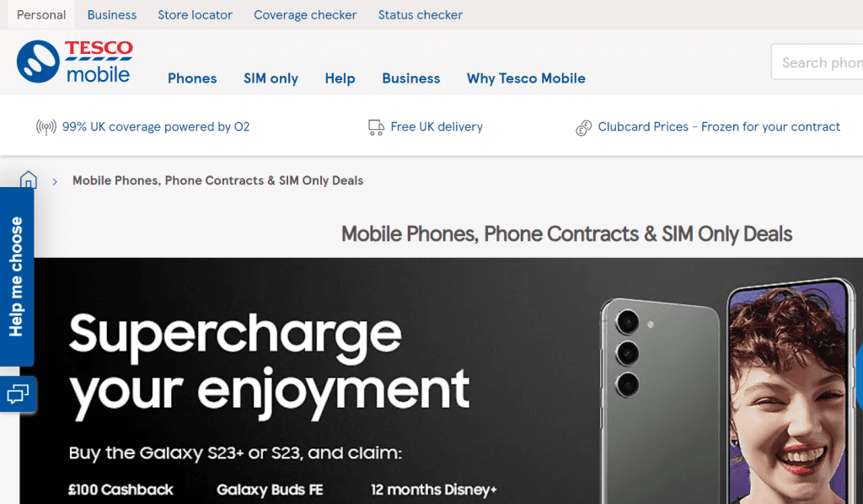The image size is (863, 504).
Task: Open the Status checker link
Action: coord(420,15)
